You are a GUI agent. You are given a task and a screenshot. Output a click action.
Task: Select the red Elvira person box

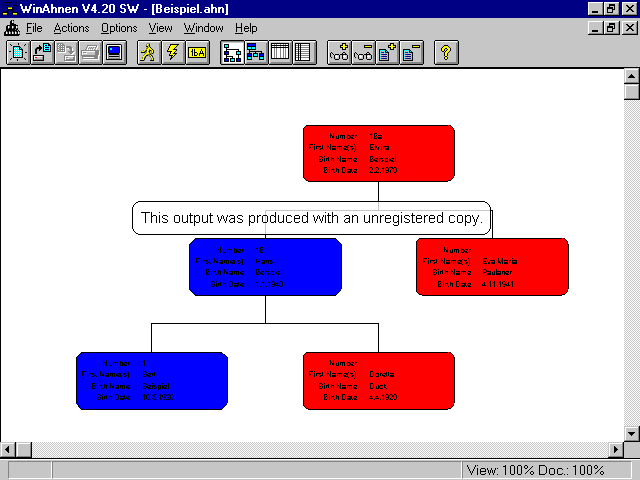pyautogui.click(x=378, y=153)
